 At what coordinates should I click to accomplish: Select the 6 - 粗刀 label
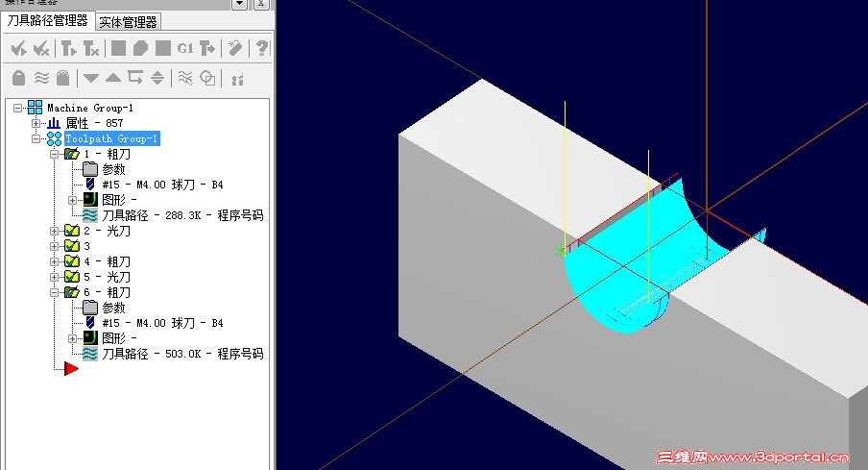point(107,292)
